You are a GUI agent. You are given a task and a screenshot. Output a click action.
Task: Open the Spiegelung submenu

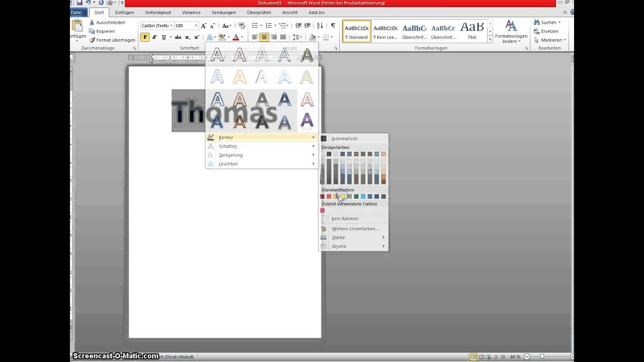click(x=262, y=155)
